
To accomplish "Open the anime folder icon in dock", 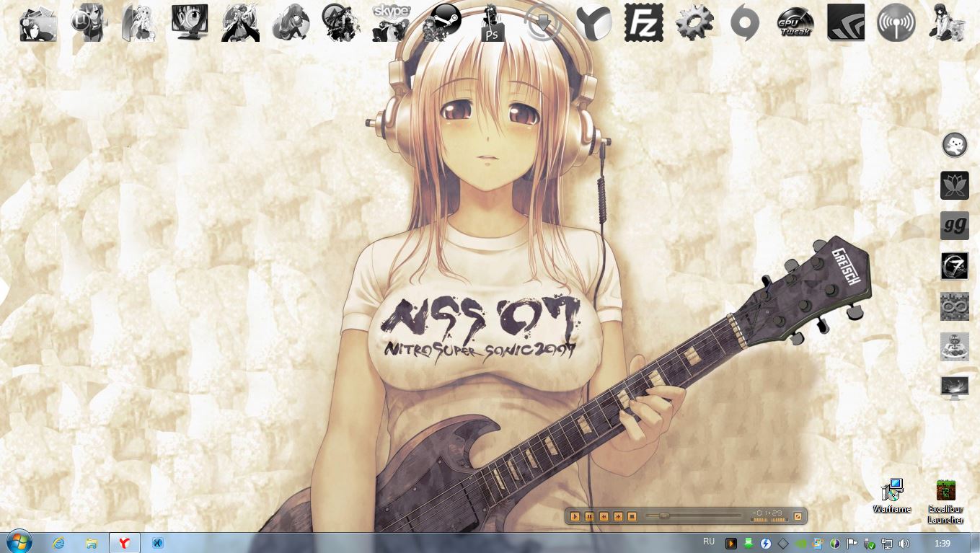I will click(38, 22).
